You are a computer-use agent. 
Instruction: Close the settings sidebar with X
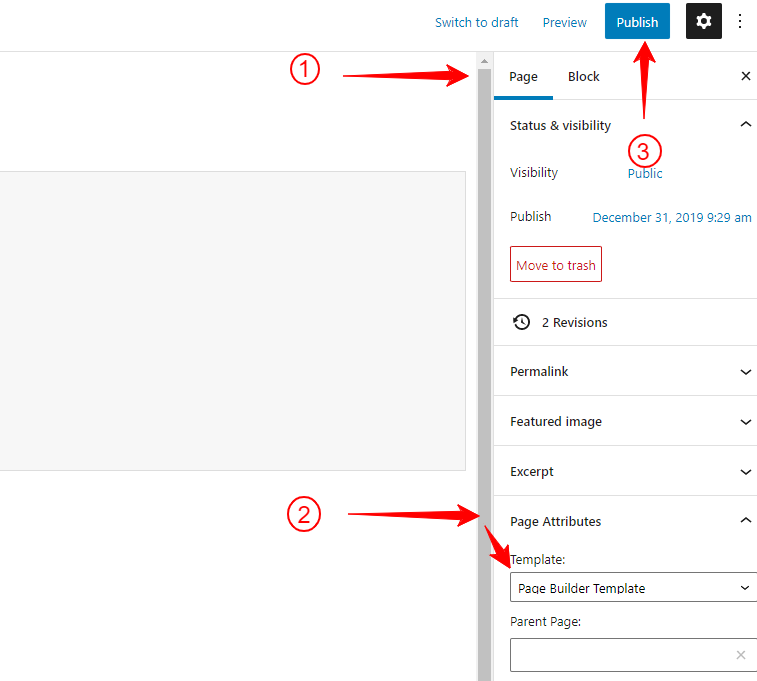pyautogui.click(x=745, y=76)
